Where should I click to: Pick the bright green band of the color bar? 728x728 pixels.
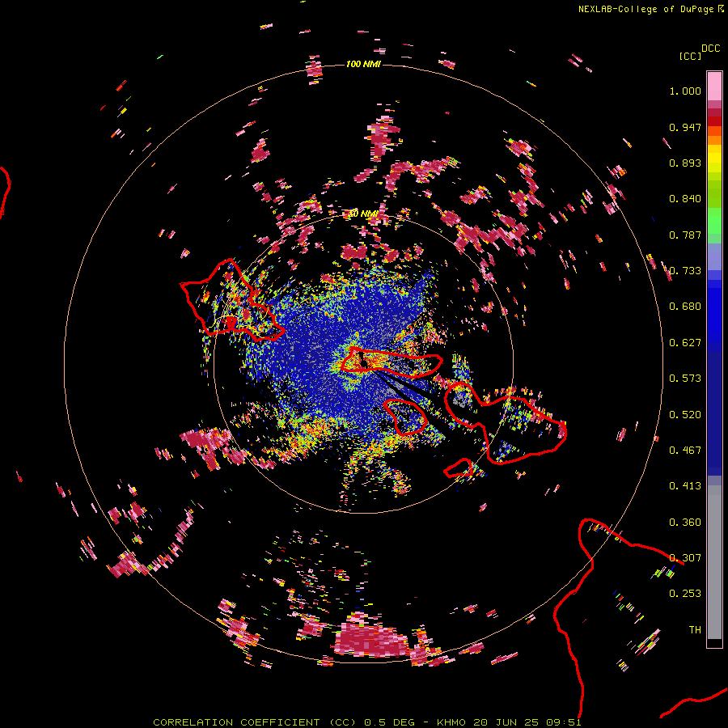714,221
